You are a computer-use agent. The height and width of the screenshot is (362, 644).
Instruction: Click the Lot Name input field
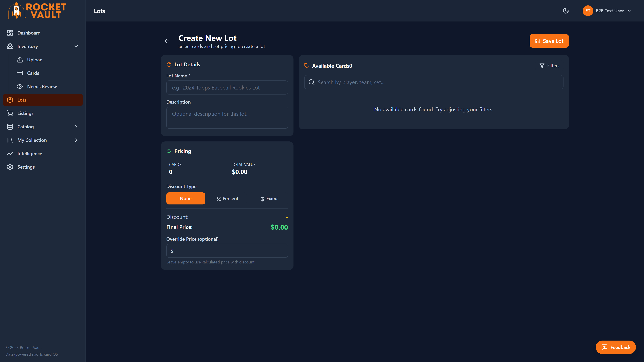click(227, 87)
